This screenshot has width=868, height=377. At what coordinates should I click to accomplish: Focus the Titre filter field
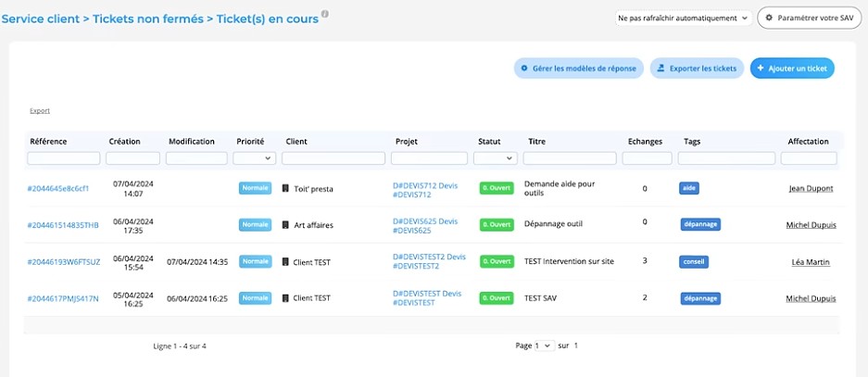click(x=570, y=158)
